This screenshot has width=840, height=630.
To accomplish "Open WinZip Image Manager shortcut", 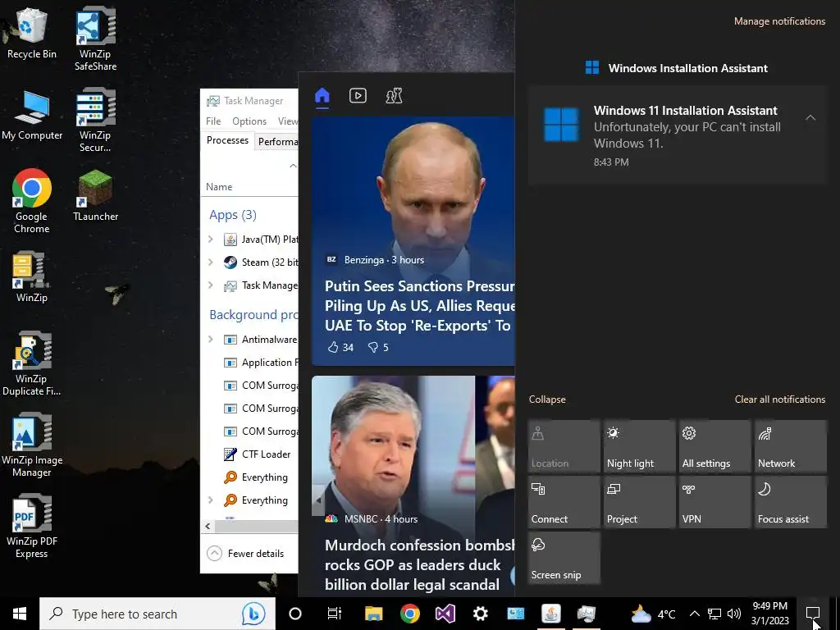I will click(x=32, y=445).
